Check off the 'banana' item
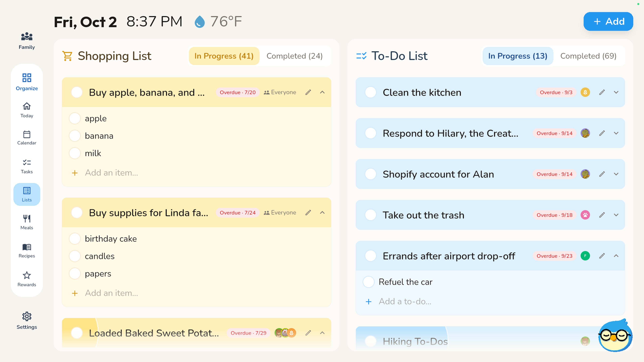Screen dimensions: 644x362 pyautogui.click(x=75, y=136)
